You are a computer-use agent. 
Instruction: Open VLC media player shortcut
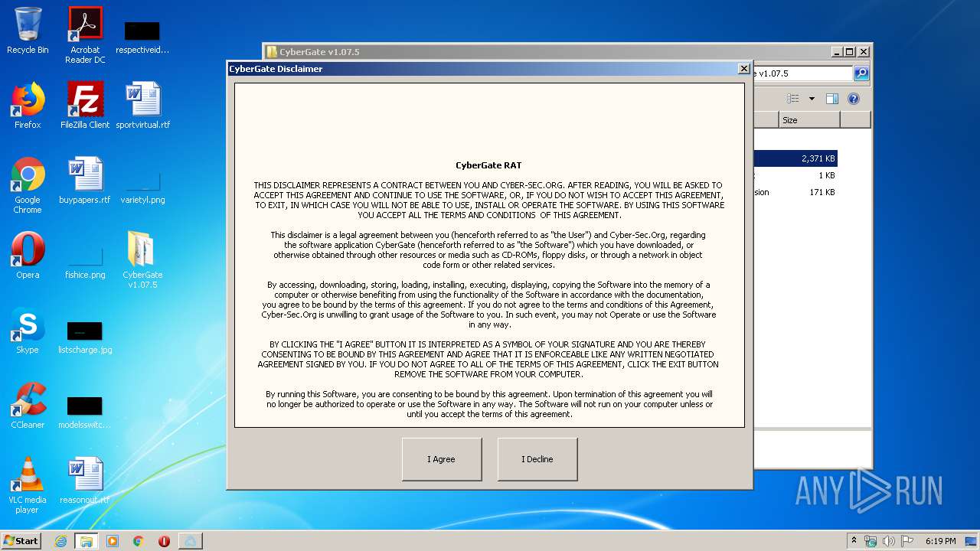click(28, 485)
